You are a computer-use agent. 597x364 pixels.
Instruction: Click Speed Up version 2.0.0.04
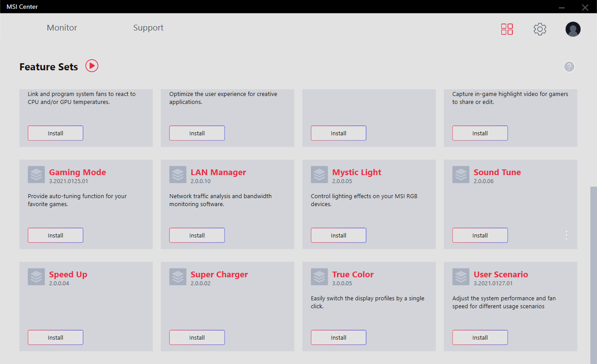click(x=59, y=283)
